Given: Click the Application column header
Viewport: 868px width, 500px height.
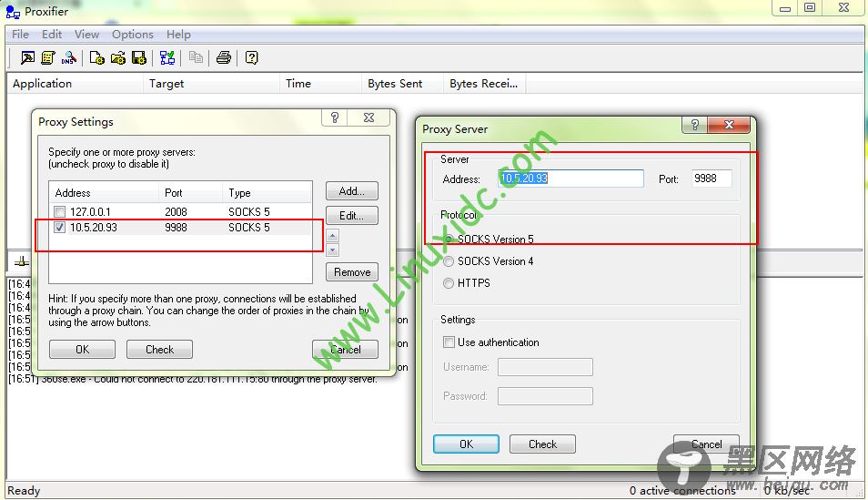Looking at the screenshot, I should (75, 84).
